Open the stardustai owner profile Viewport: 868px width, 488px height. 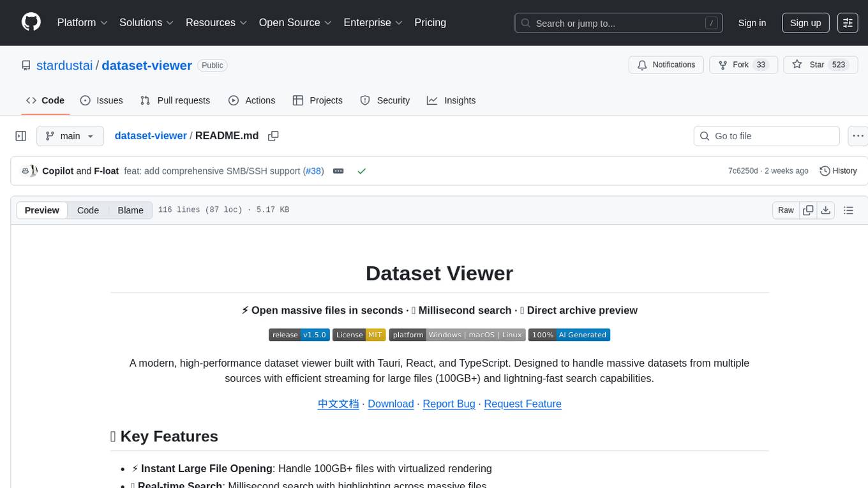(x=64, y=65)
